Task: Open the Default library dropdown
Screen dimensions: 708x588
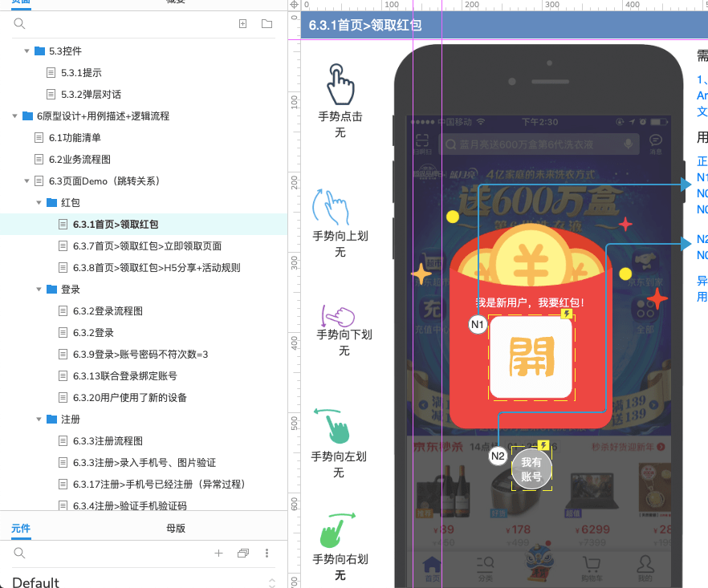Action: coord(144,582)
